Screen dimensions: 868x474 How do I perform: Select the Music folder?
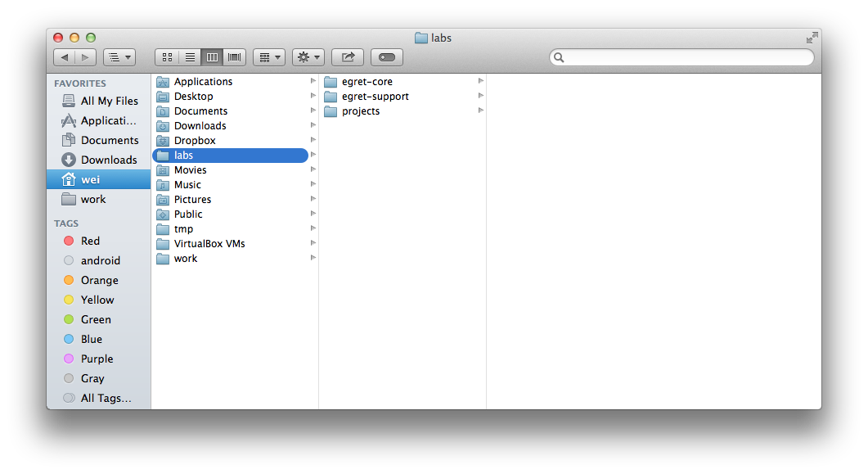(230, 185)
